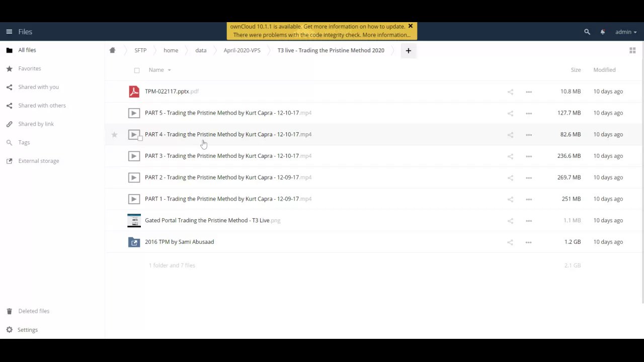The height and width of the screenshot is (362, 644).
Task: Open more actions for PART 5 video
Action: coord(529,113)
